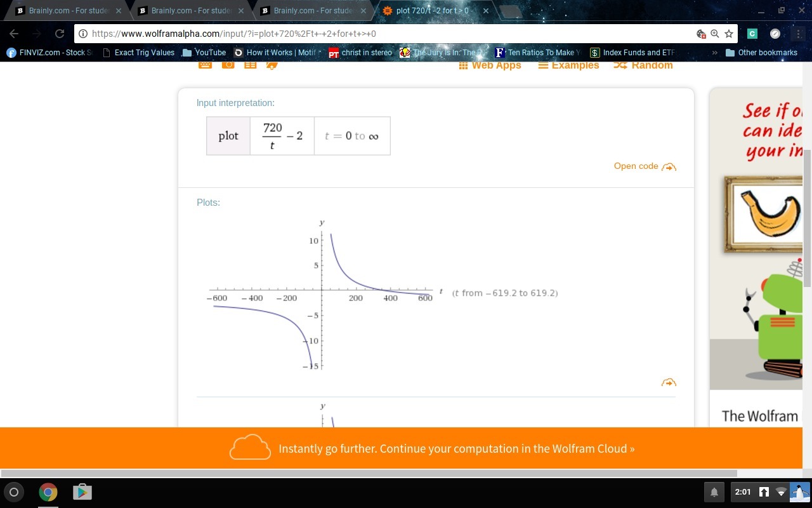
Task: Click the 'Plots:' section label
Action: 208,203
